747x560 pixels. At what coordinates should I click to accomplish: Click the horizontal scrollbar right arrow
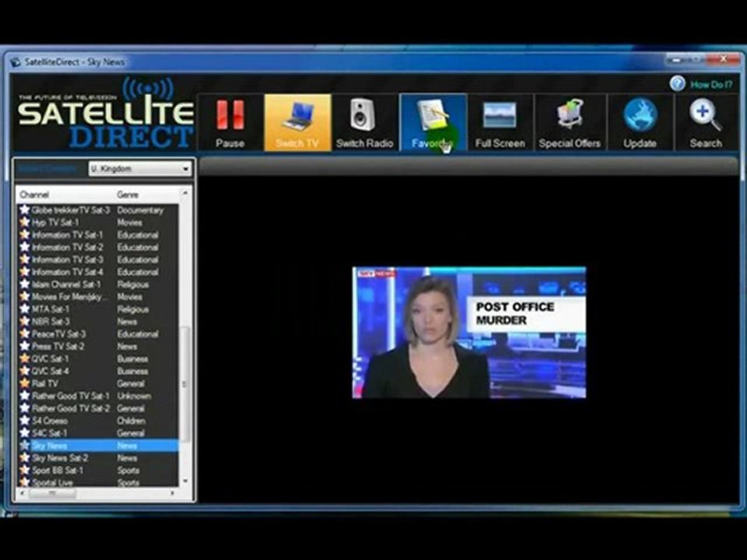click(173, 493)
